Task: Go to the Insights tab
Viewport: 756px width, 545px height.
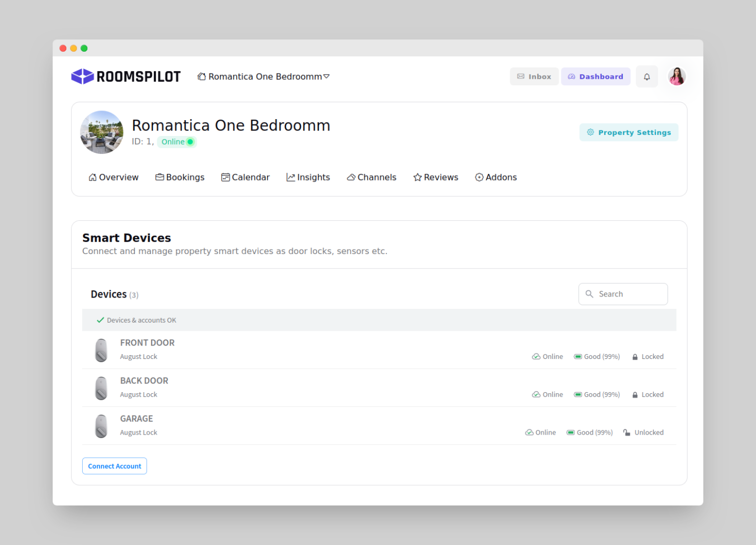Action: (x=308, y=177)
